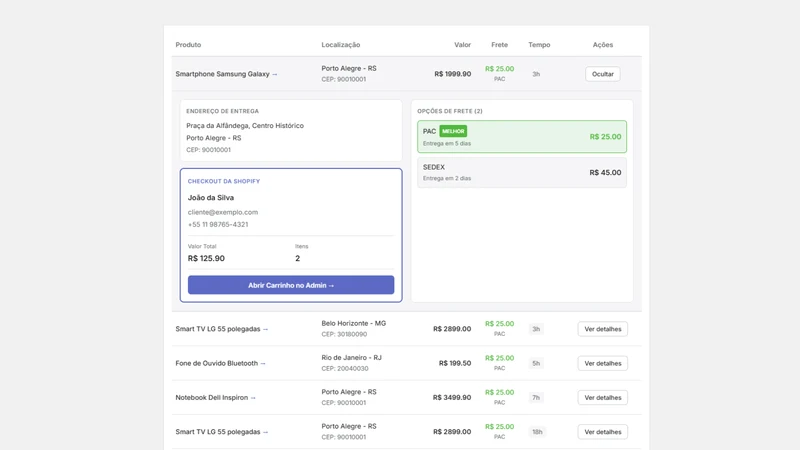The image size is (800, 450).
Task: Click Rio de Janeiro - RJ location
Action: pyautogui.click(x=352, y=358)
